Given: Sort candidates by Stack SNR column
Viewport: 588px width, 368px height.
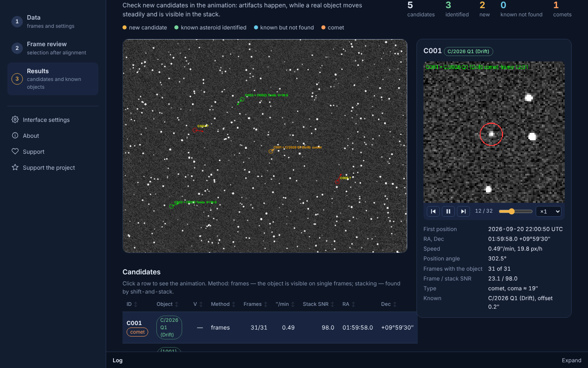Looking at the screenshot, I should tap(318, 304).
